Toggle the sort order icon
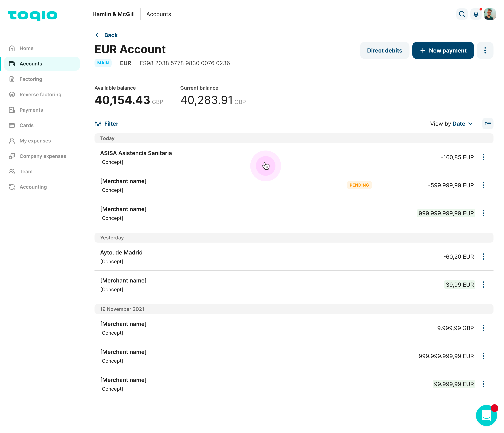 488,124
